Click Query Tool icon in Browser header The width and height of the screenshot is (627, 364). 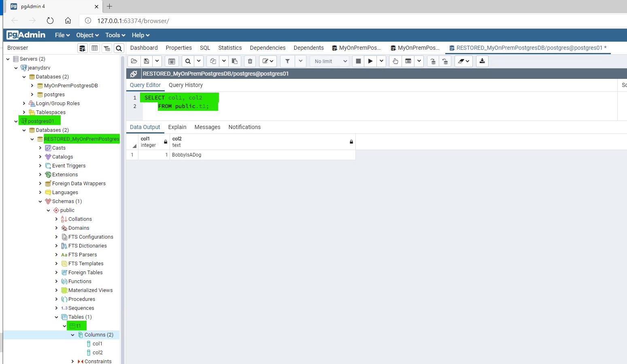[x=83, y=48]
